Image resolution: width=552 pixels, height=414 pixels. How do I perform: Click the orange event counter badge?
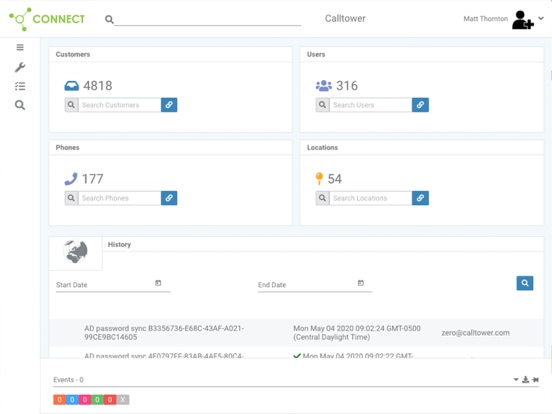(59, 400)
